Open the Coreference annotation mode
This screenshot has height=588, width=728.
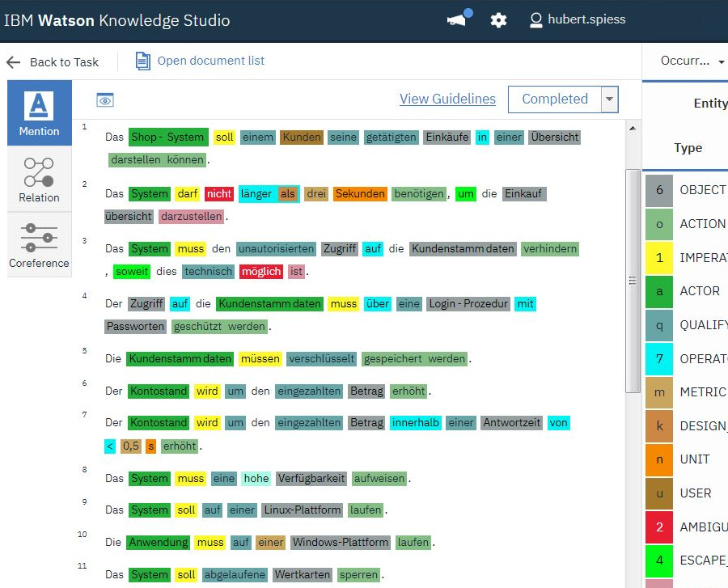pyautogui.click(x=39, y=245)
